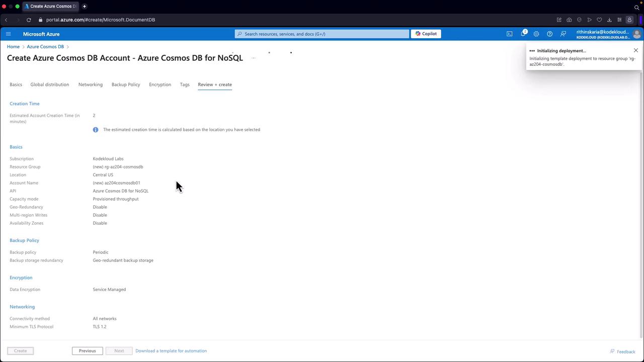Click the Copilot button

[x=426, y=34]
